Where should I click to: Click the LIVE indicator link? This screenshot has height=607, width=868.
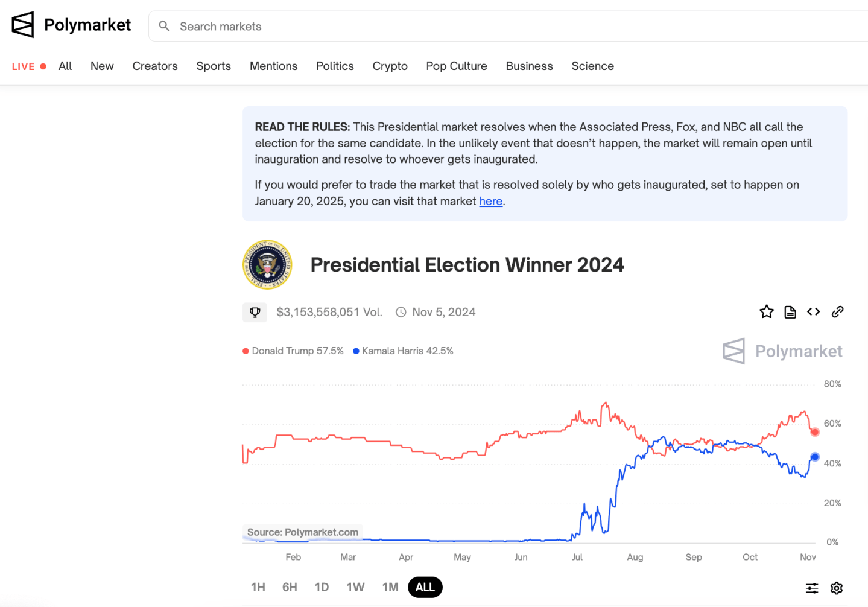click(x=28, y=66)
